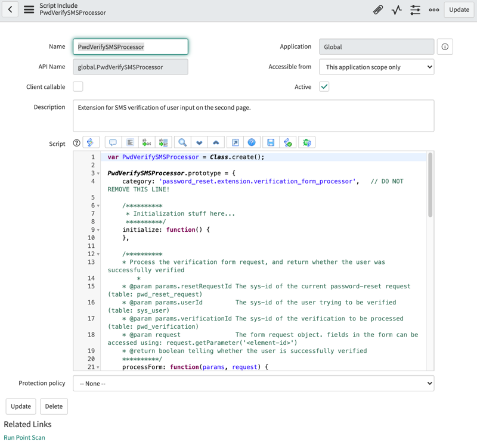
Task: Open attachments via the paperclip icon
Action: [378, 10]
